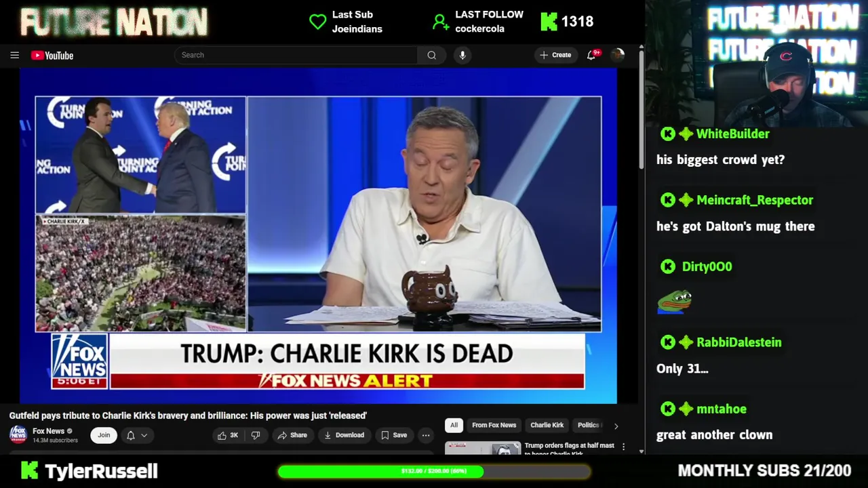The image size is (868, 488).
Task: Open the YouTube hamburger guide menu
Action: (x=14, y=56)
